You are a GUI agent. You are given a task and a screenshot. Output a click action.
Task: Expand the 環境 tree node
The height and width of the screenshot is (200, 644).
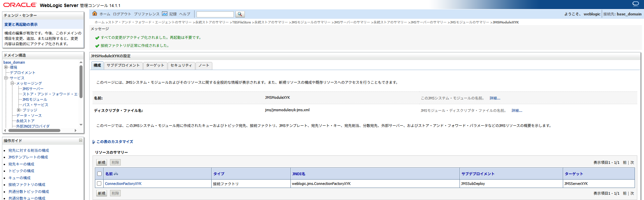(6, 67)
